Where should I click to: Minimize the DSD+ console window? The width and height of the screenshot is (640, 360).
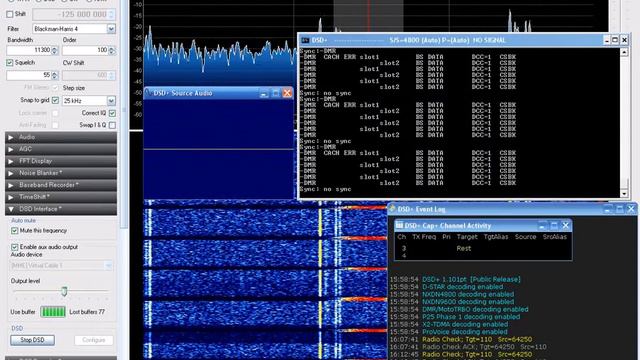point(607,40)
